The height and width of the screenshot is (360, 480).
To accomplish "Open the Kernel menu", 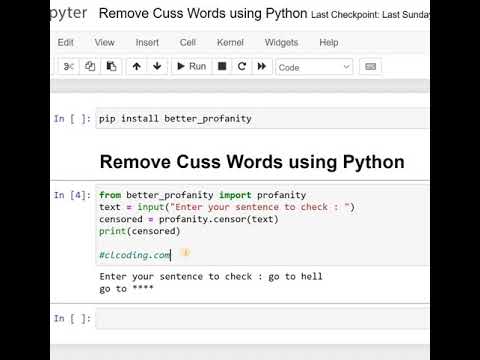I will pos(230,43).
